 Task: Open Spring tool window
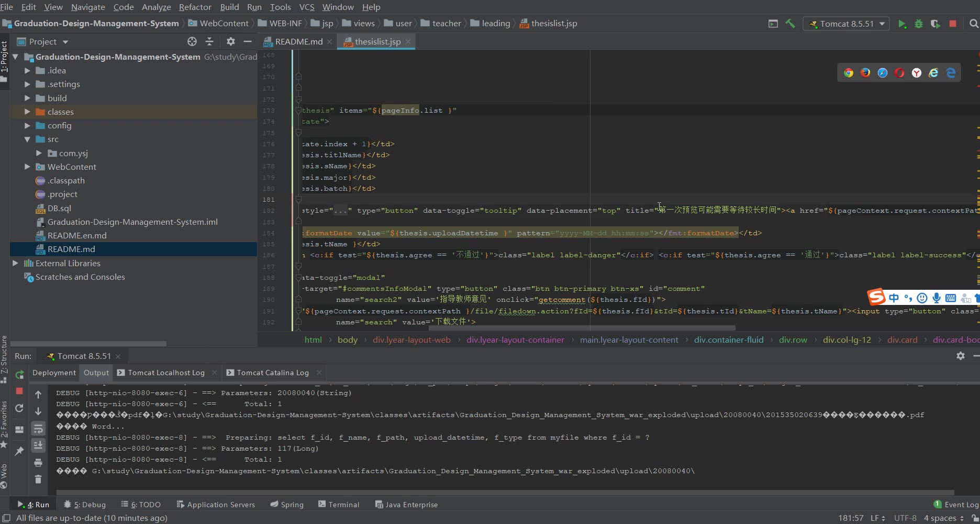[x=287, y=504]
